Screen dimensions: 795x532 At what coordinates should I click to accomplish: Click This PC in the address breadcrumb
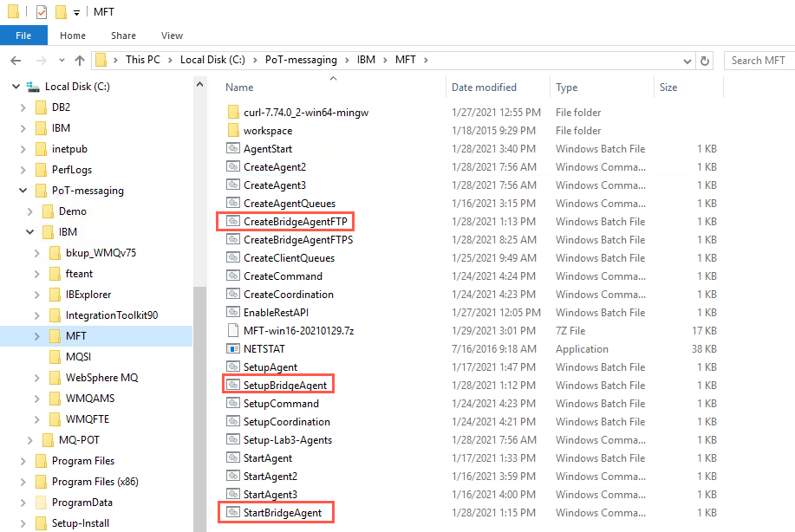pyautogui.click(x=142, y=60)
